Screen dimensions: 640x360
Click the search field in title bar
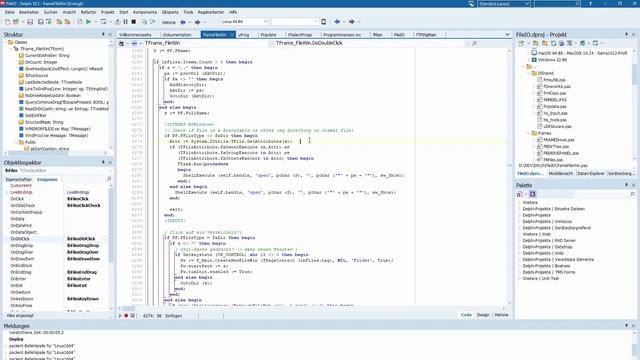tap(557, 3)
